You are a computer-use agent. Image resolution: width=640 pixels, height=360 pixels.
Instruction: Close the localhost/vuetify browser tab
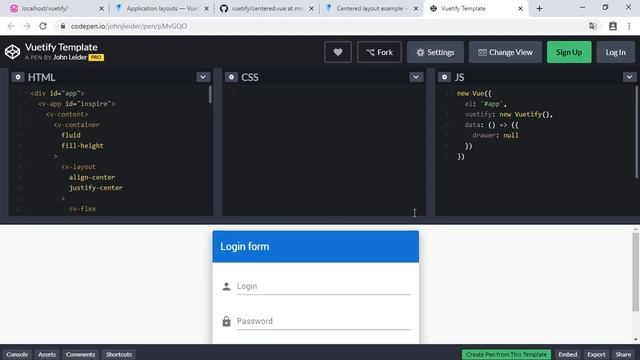tap(101, 8)
